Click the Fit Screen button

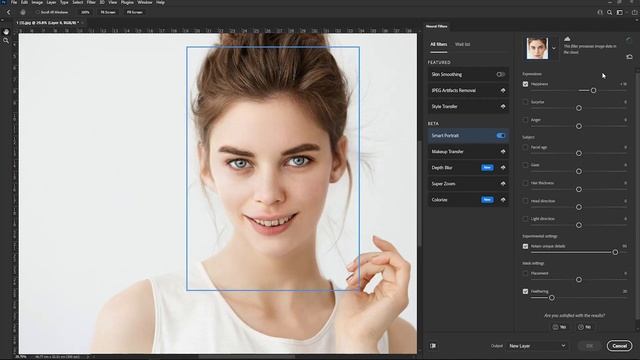[x=108, y=12]
